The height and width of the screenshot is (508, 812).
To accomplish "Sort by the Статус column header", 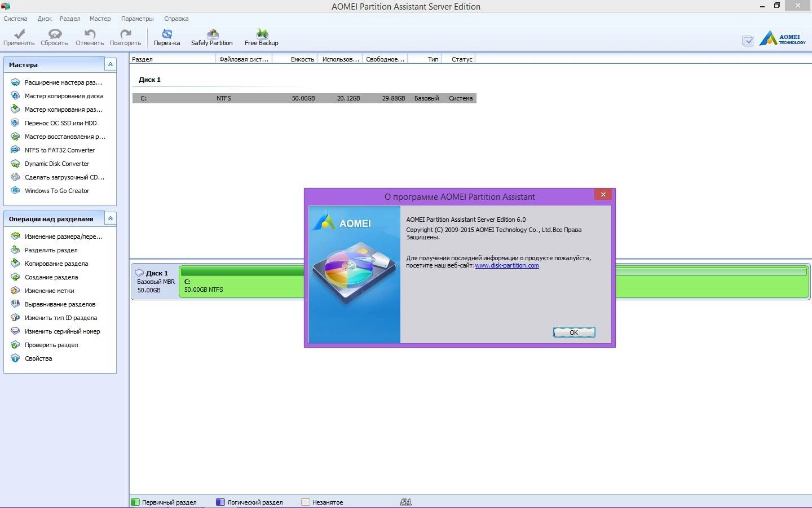I will [x=458, y=59].
